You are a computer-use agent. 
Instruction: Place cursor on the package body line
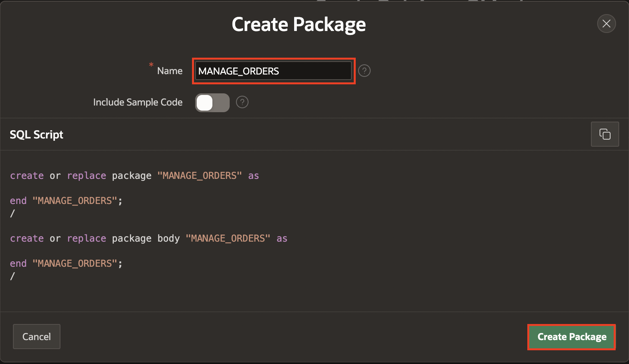click(x=148, y=238)
